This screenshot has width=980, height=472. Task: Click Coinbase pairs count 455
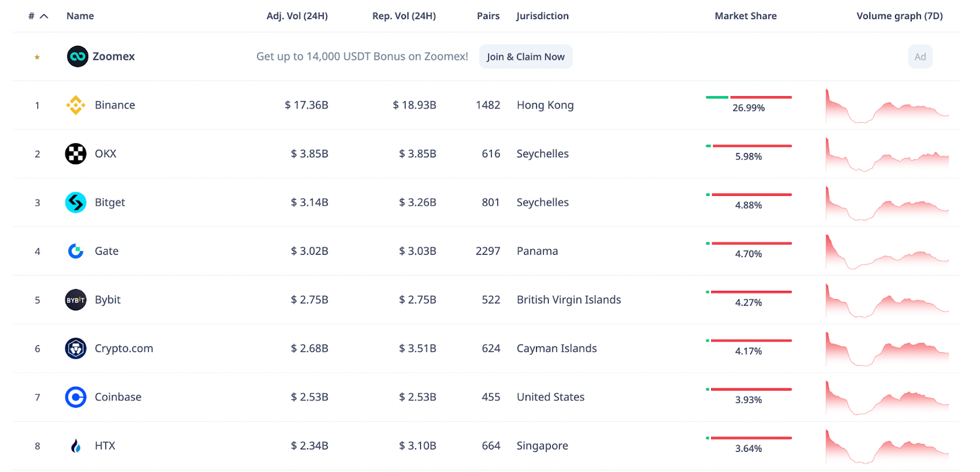tap(491, 397)
